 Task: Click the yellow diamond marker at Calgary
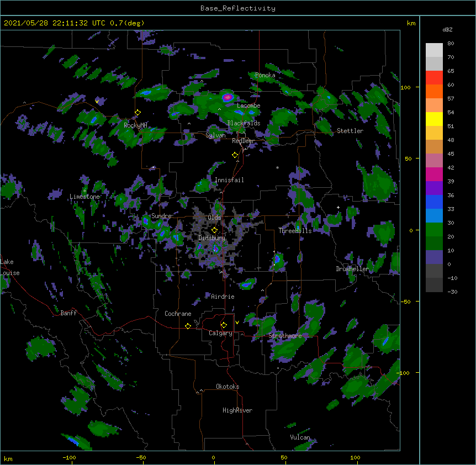[224, 325]
